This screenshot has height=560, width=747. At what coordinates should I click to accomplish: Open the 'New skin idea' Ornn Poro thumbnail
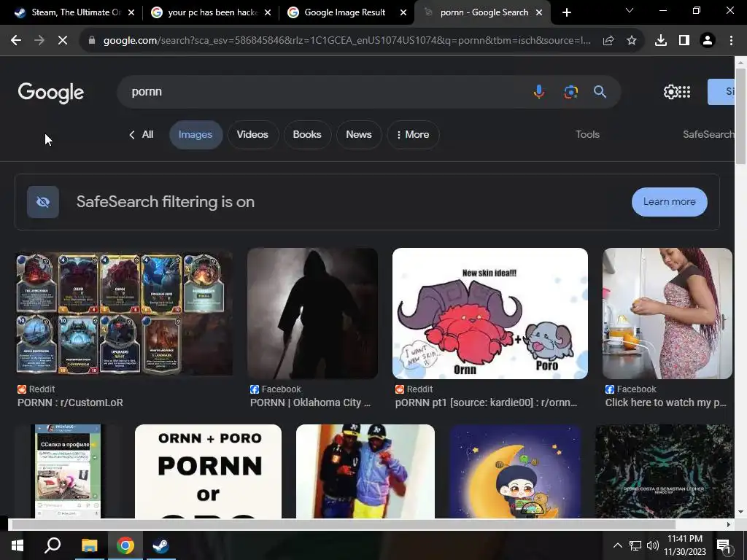489,314
